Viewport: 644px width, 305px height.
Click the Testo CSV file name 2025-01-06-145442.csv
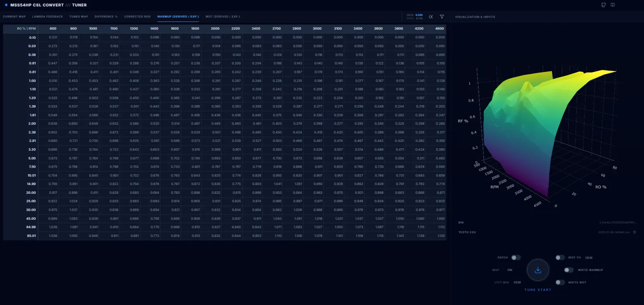click(614, 232)
